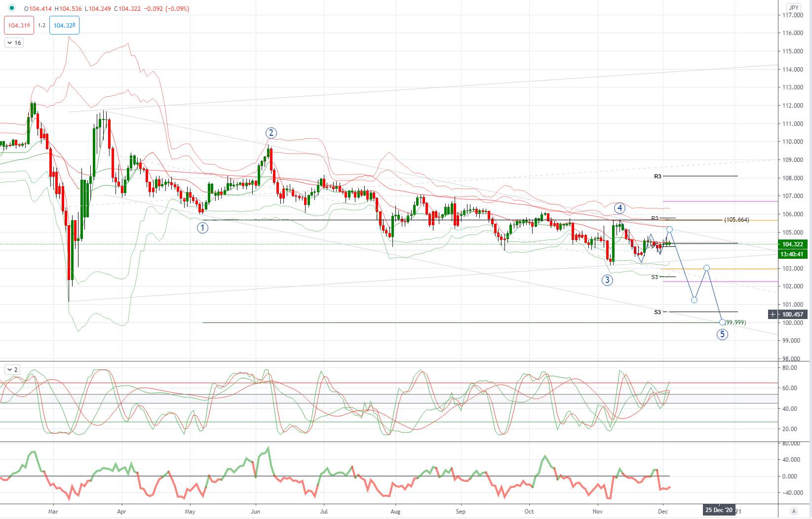Click the 80.00 label on the oscillator scale

[789, 368]
